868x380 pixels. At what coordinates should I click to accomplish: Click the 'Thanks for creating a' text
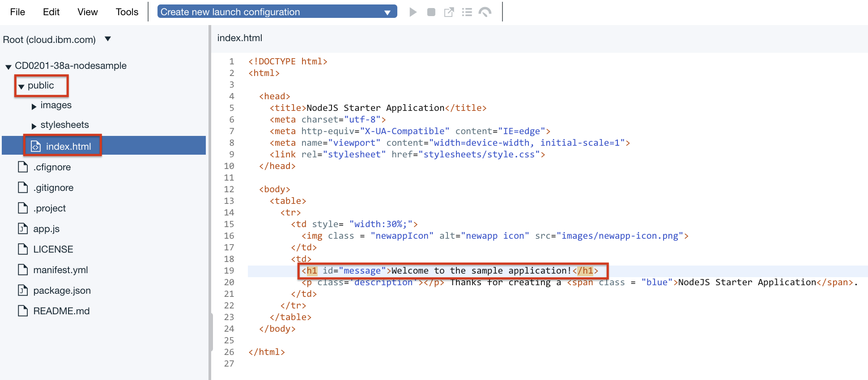tap(506, 282)
